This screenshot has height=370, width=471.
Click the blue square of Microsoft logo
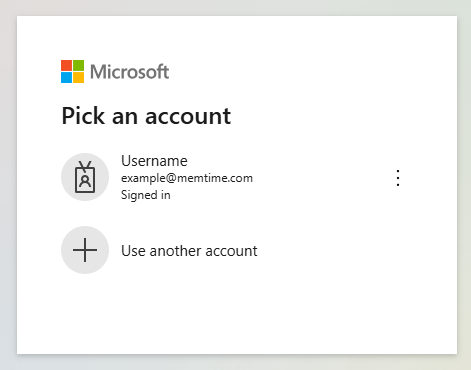click(66, 77)
